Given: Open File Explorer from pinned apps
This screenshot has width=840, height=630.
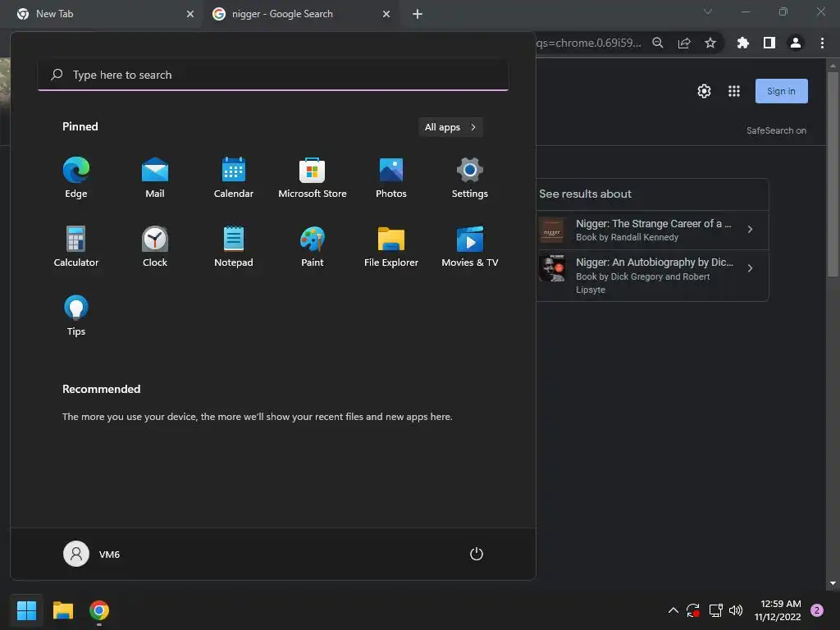Looking at the screenshot, I should [391, 246].
